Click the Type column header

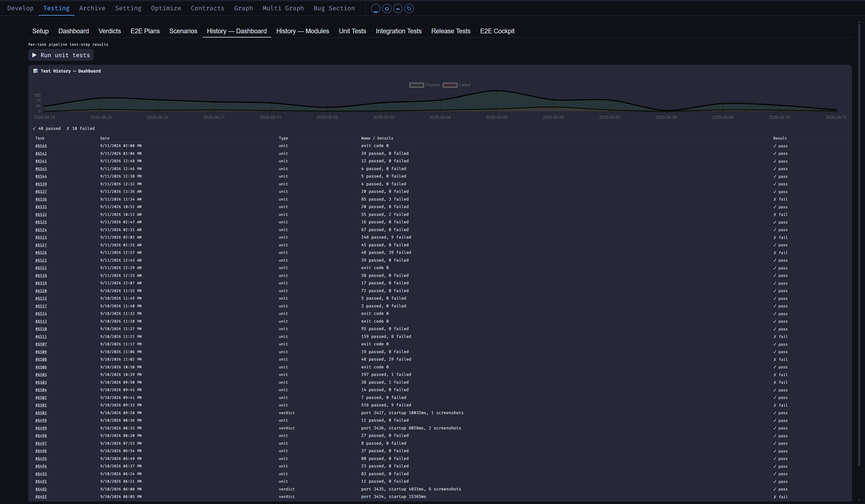click(283, 138)
